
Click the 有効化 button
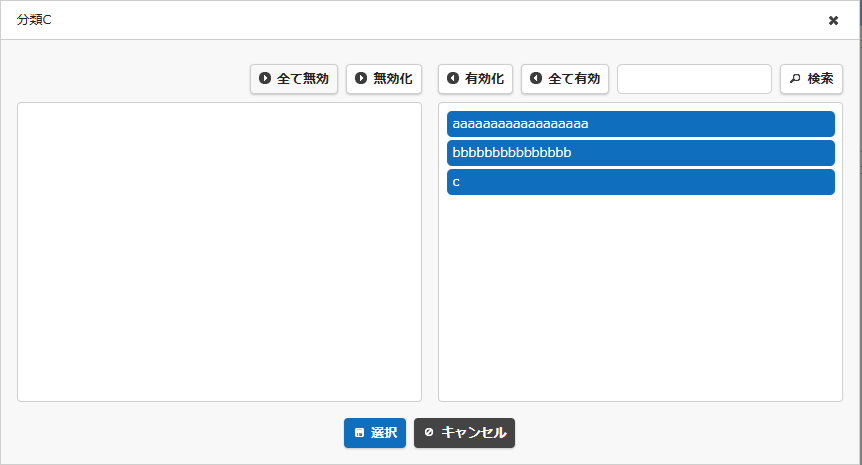pos(476,79)
